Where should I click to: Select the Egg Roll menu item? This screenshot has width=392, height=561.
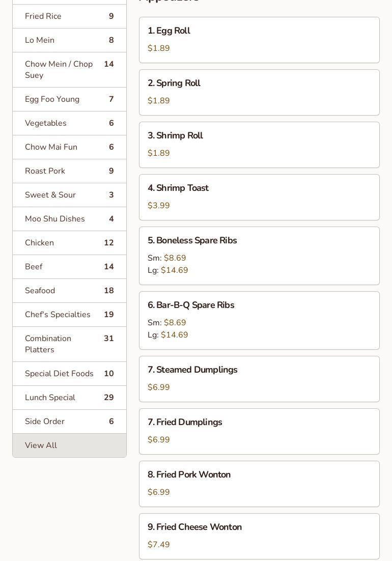pyautogui.click(x=259, y=40)
